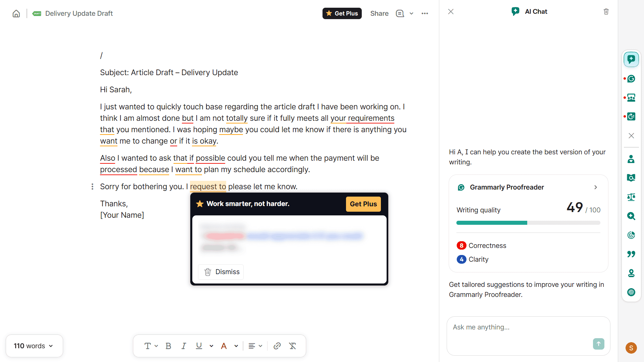The width and height of the screenshot is (644, 362).
Task: Click the Grammarly Proofreader card title
Action: point(507,187)
